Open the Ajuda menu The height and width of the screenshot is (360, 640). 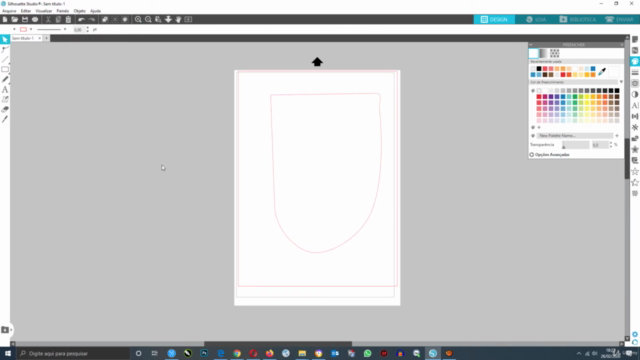[95, 11]
